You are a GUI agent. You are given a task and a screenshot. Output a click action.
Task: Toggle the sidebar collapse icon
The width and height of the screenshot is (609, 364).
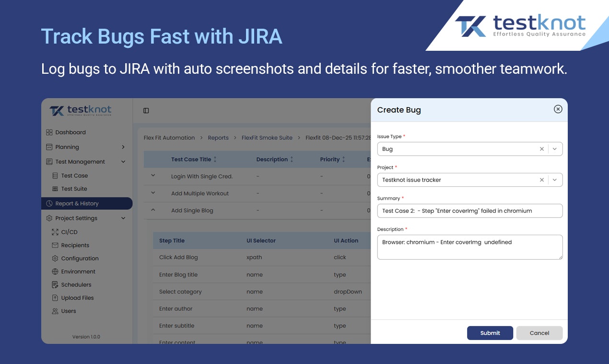pos(146,111)
